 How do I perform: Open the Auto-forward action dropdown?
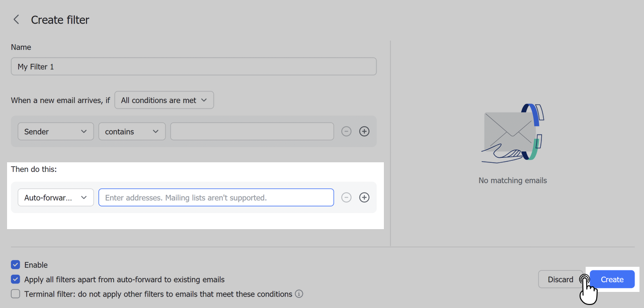[x=55, y=197]
